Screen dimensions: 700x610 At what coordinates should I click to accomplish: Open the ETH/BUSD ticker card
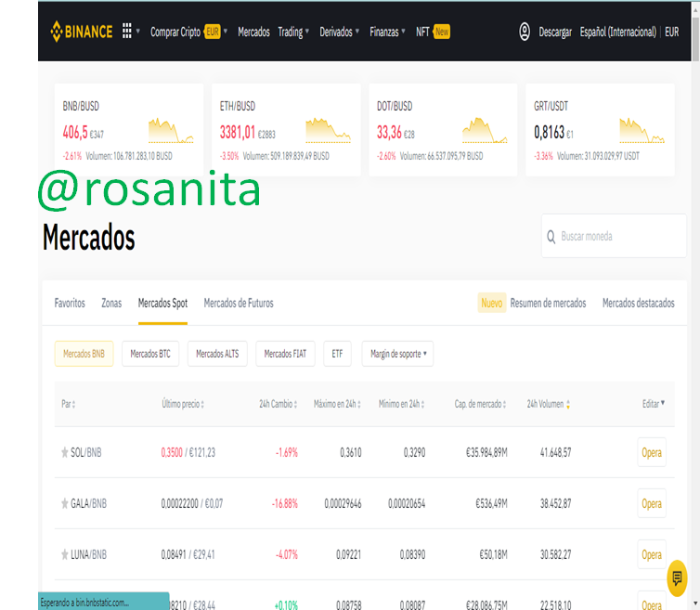point(286,129)
